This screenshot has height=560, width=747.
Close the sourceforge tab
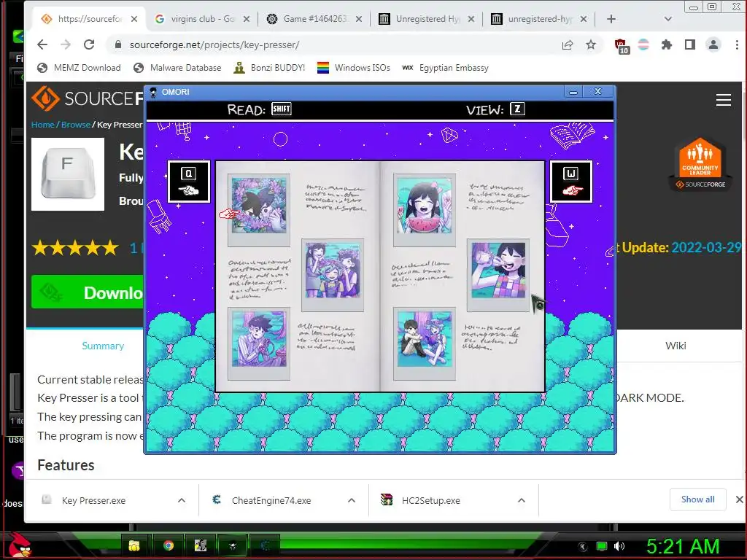[134, 19]
